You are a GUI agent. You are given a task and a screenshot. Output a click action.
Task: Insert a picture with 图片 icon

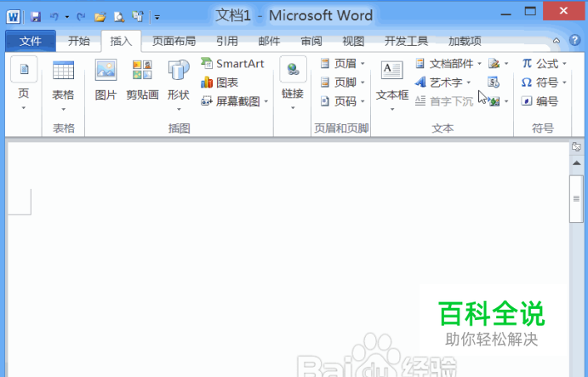click(x=106, y=80)
